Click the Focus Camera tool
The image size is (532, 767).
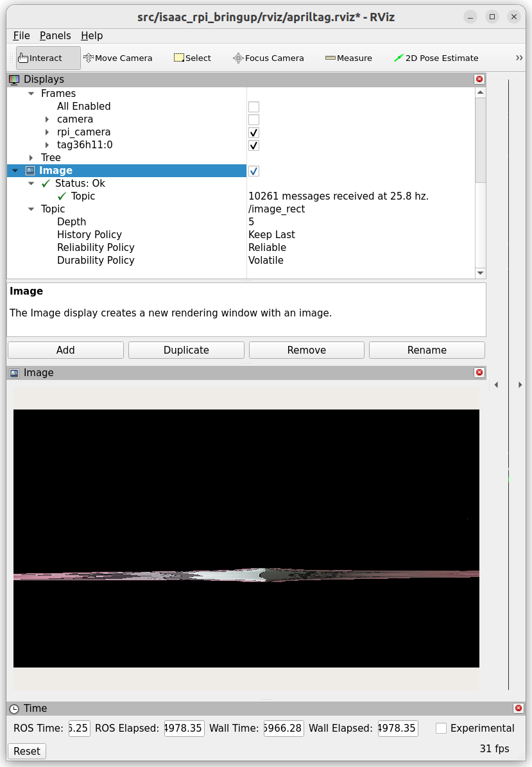pyautogui.click(x=268, y=58)
